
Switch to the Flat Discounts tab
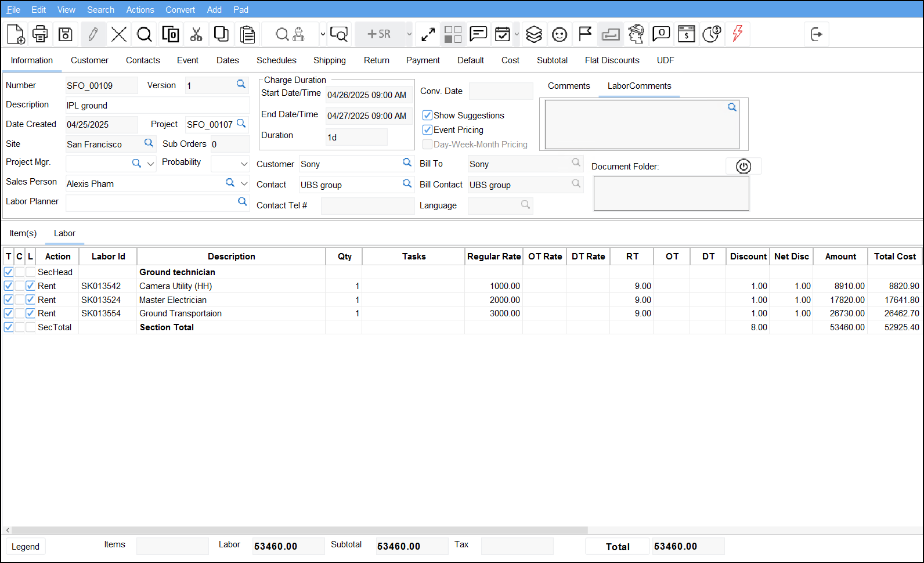(x=612, y=60)
